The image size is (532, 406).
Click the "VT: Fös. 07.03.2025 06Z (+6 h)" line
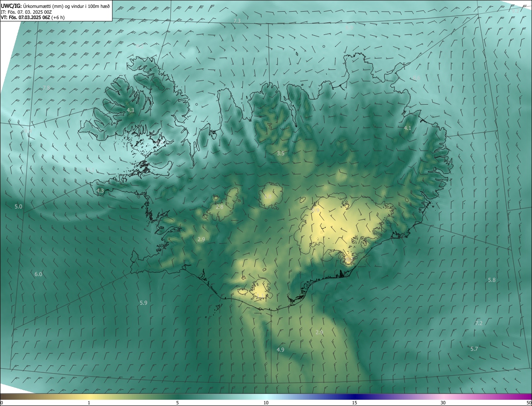[x=32, y=17]
